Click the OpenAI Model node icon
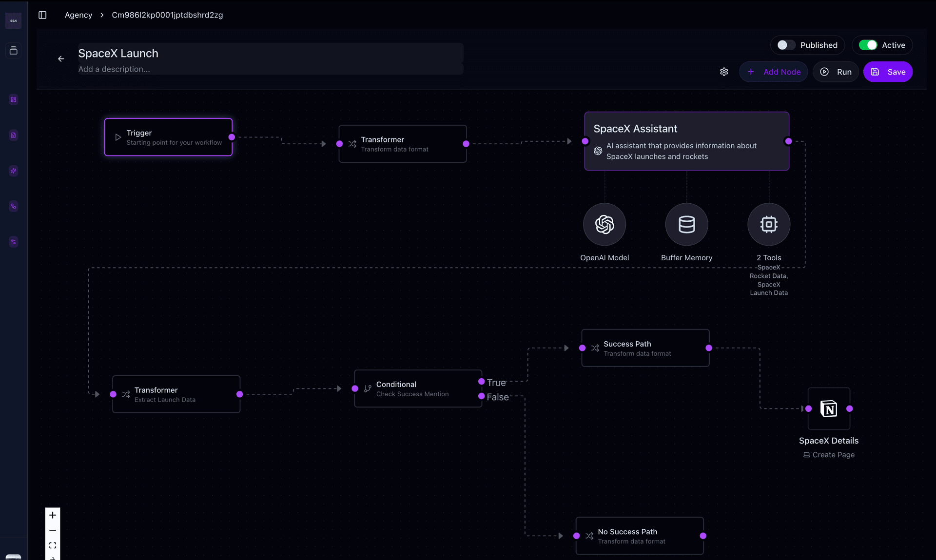 [x=604, y=224]
